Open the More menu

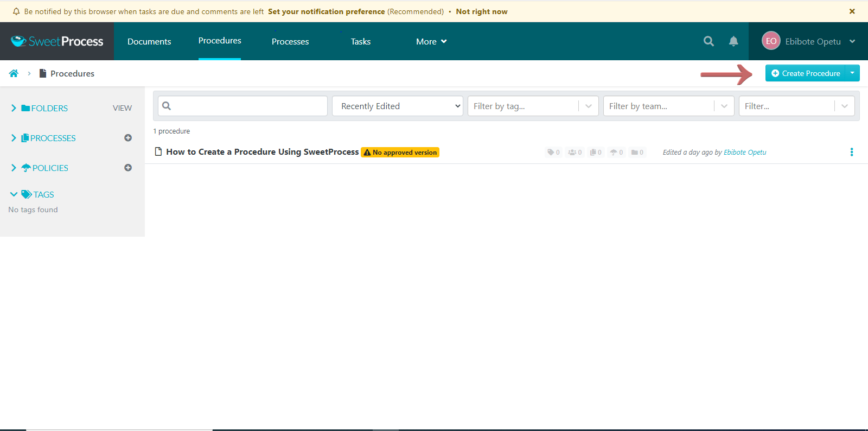click(431, 41)
